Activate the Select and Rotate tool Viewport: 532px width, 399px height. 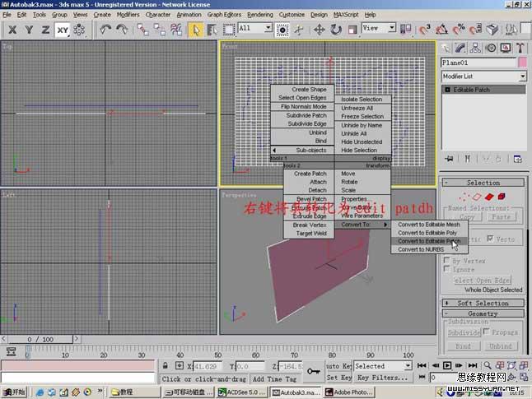336,30
